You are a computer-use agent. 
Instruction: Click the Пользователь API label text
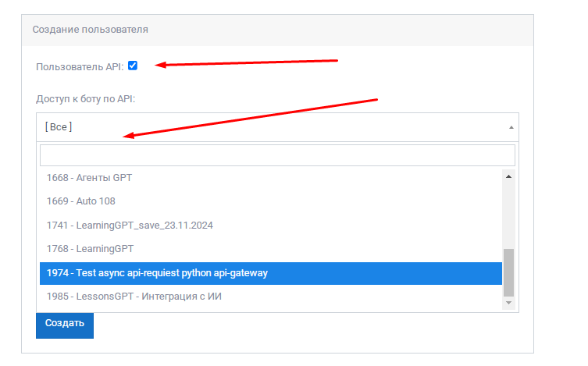(80, 66)
